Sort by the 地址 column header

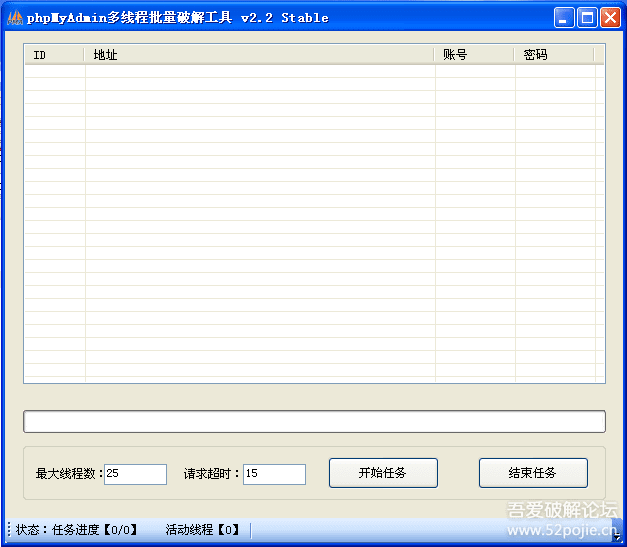259,55
